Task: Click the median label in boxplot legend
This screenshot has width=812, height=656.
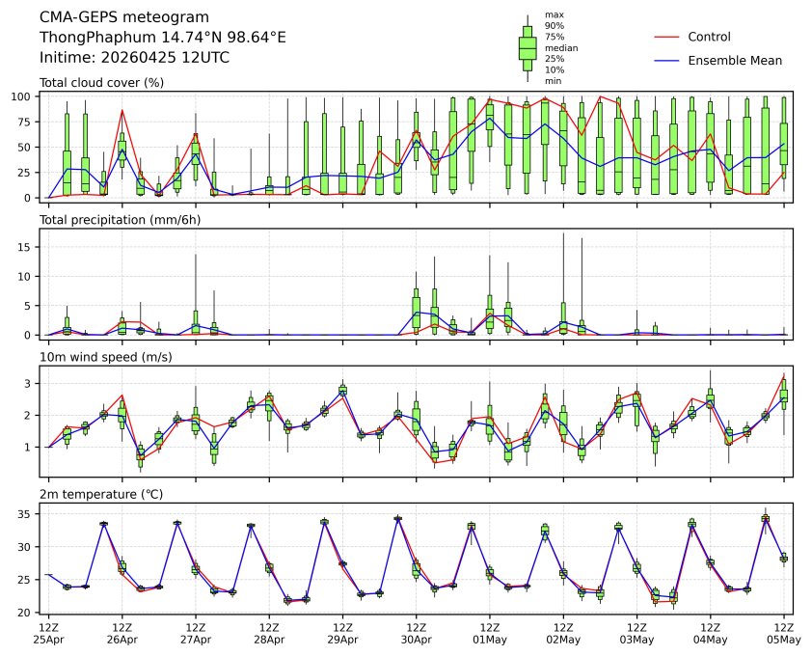Action: point(561,48)
